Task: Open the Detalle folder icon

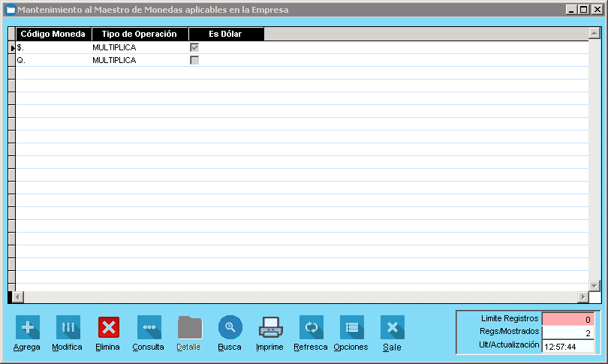Action: 189,327
